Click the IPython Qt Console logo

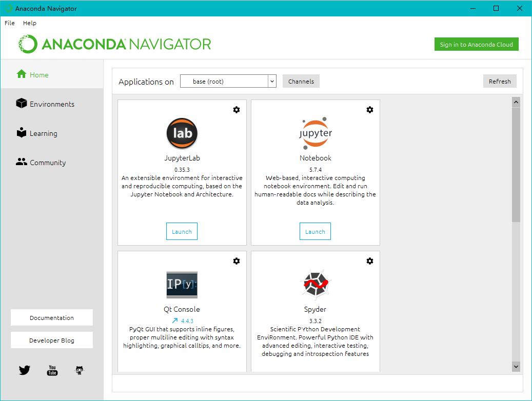(182, 285)
